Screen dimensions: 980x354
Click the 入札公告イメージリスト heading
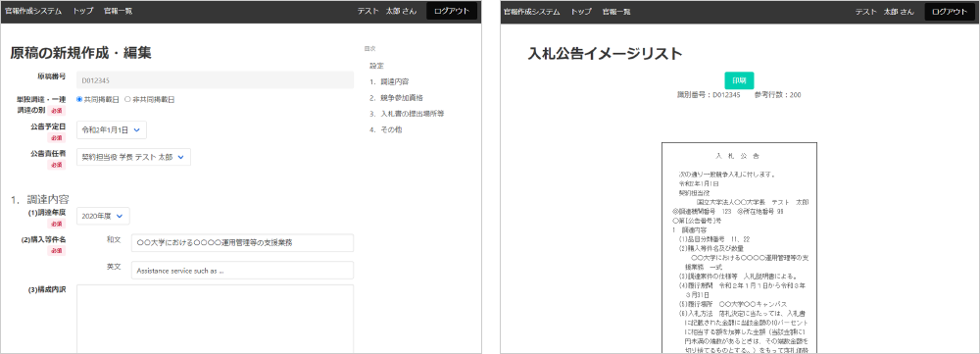pyautogui.click(x=605, y=54)
